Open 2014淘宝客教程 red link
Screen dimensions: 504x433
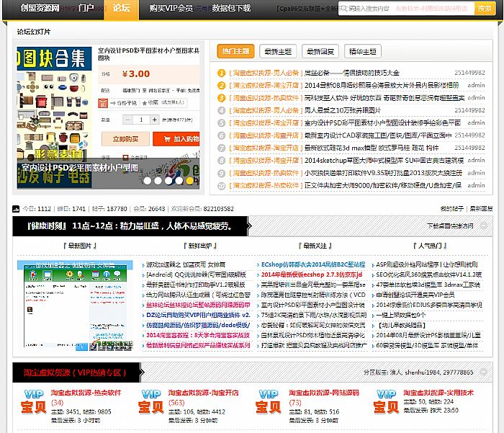198,335
